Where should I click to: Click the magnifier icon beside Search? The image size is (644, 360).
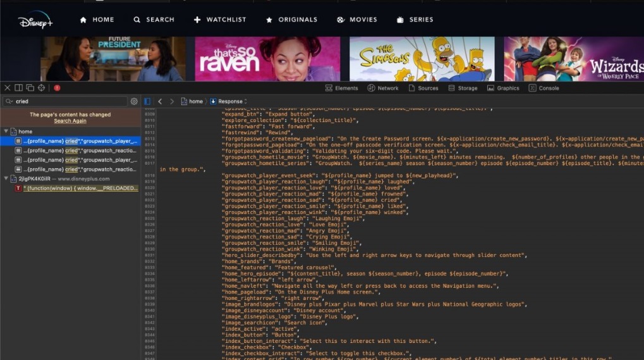tap(137, 20)
